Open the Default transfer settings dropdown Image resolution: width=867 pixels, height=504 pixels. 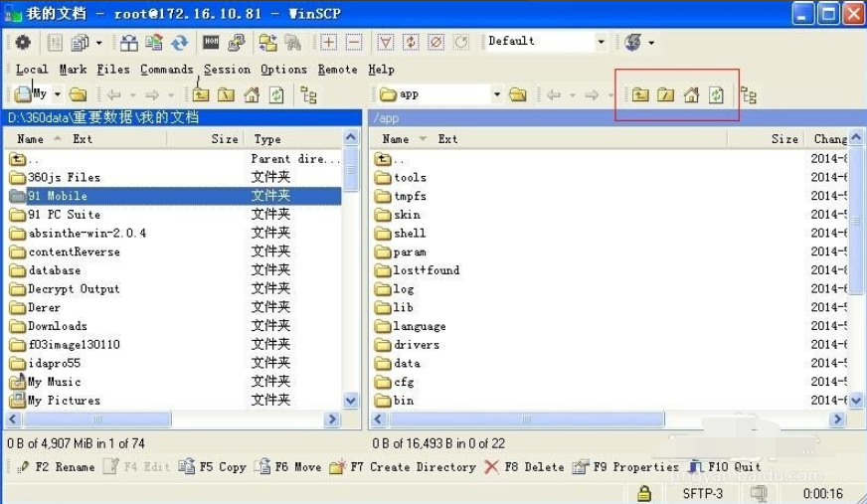pos(601,42)
